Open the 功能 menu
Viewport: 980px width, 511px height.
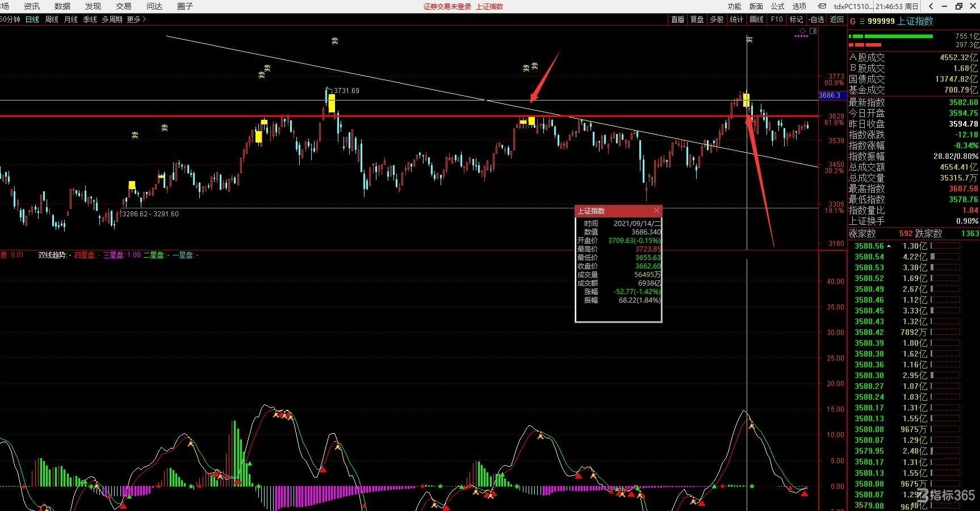point(735,6)
